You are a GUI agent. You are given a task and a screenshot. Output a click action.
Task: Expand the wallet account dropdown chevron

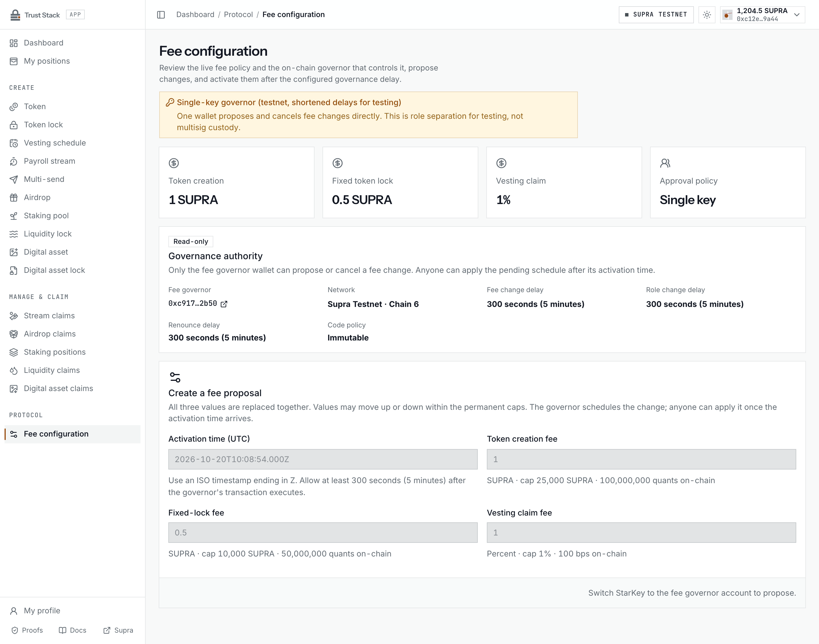(797, 15)
